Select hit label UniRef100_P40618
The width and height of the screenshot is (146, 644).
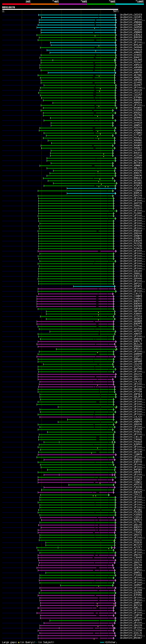(131, 442)
